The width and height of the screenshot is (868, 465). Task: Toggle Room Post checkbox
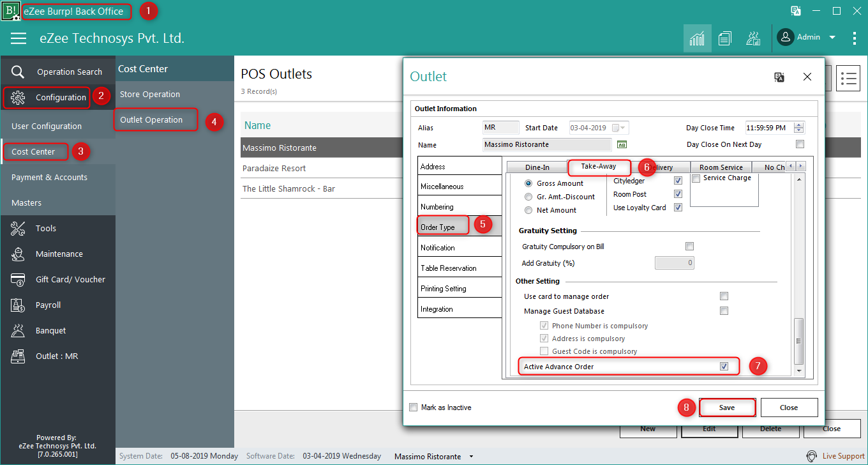678,194
